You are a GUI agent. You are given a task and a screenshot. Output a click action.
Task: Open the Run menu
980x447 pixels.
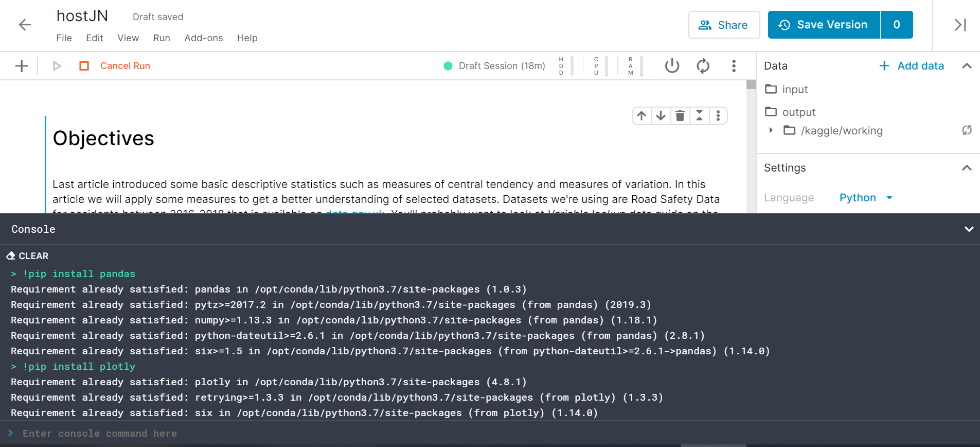pyautogui.click(x=162, y=38)
